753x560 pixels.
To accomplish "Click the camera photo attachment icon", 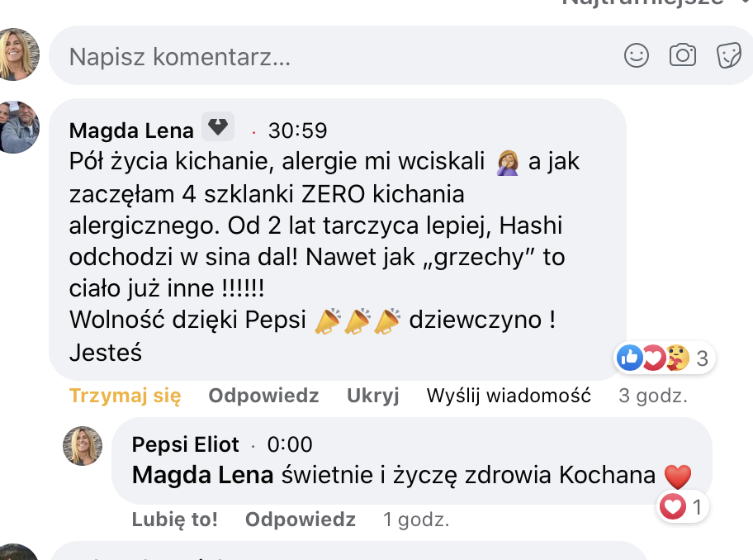I will pos(682,55).
